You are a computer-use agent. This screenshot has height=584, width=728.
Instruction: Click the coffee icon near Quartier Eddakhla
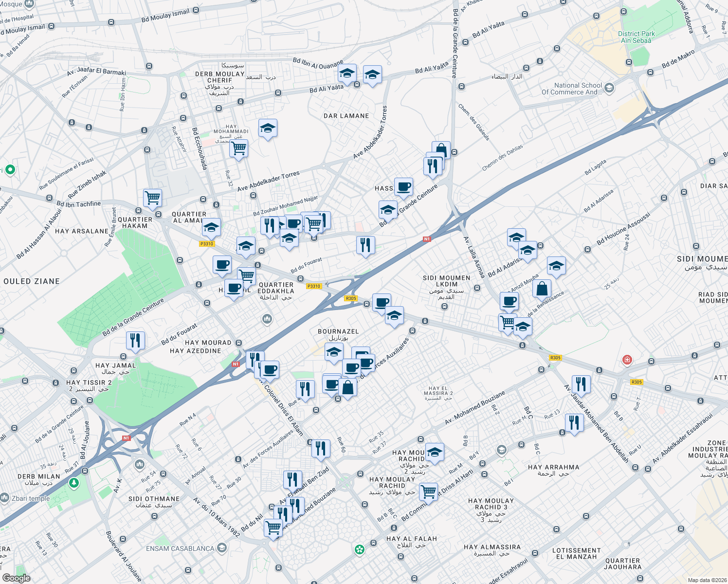coord(234,288)
